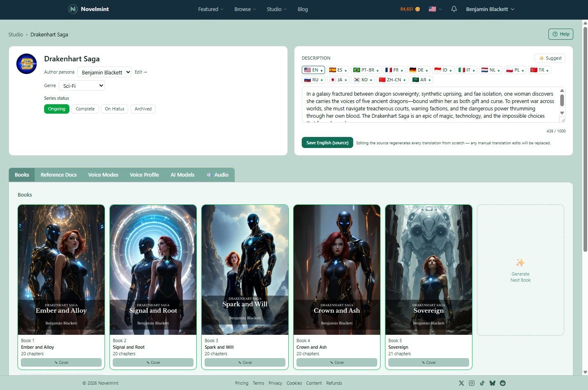Open the language flag selector
This screenshot has width=588, height=390.
click(x=435, y=9)
